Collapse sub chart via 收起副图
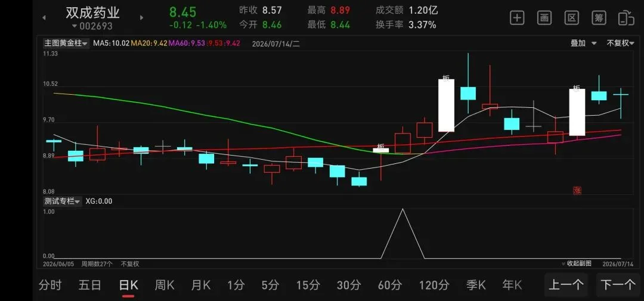 (x=577, y=263)
